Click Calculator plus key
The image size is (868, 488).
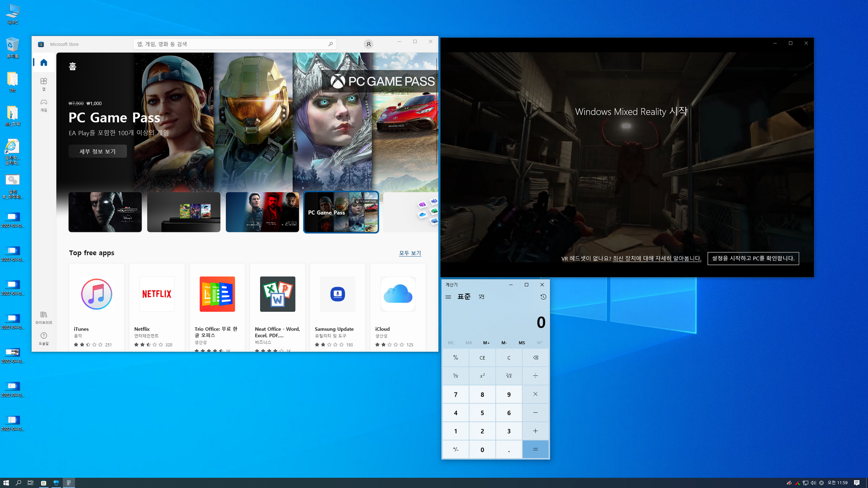click(535, 431)
